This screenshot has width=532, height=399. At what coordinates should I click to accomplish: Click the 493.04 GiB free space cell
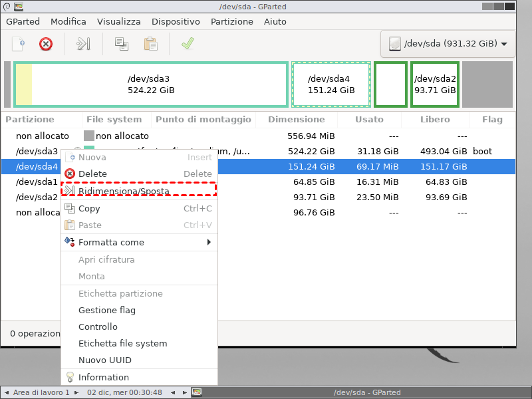[444, 152]
